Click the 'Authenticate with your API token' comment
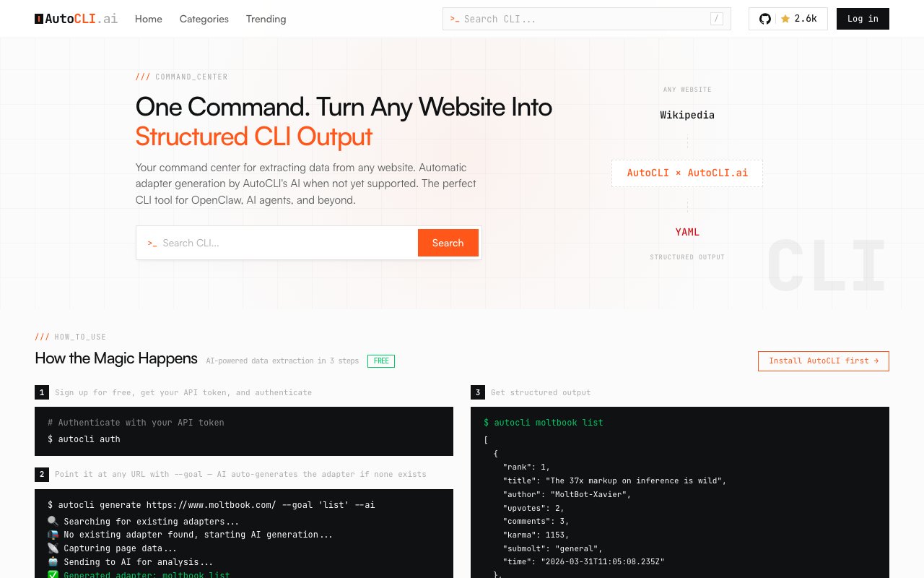This screenshot has width=924, height=578. pos(136,423)
